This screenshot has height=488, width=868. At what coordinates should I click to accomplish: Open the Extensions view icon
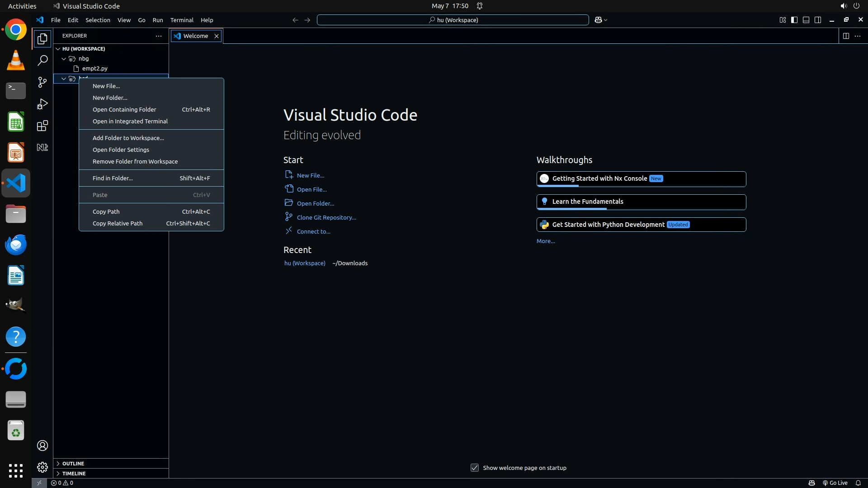point(42,126)
